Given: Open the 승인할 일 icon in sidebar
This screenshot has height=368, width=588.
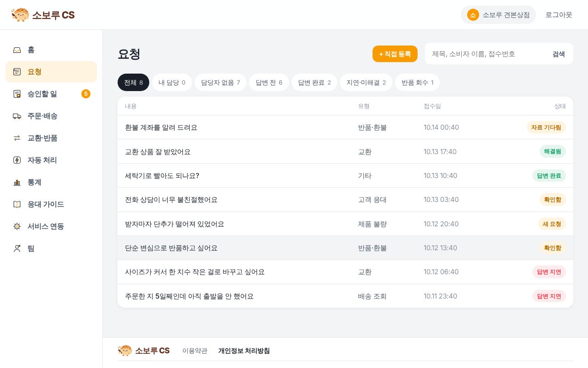Looking at the screenshot, I should (17, 94).
